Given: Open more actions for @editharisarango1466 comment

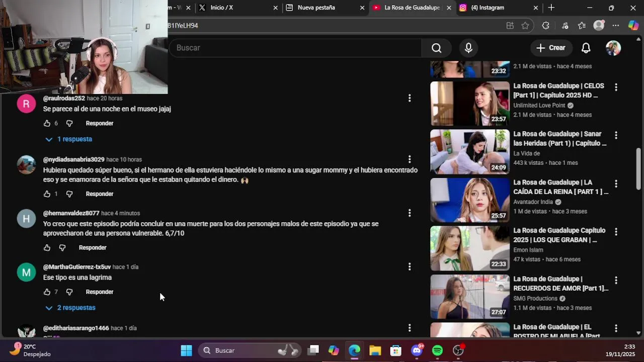Looking at the screenshot, I should (x=410, y=328).
